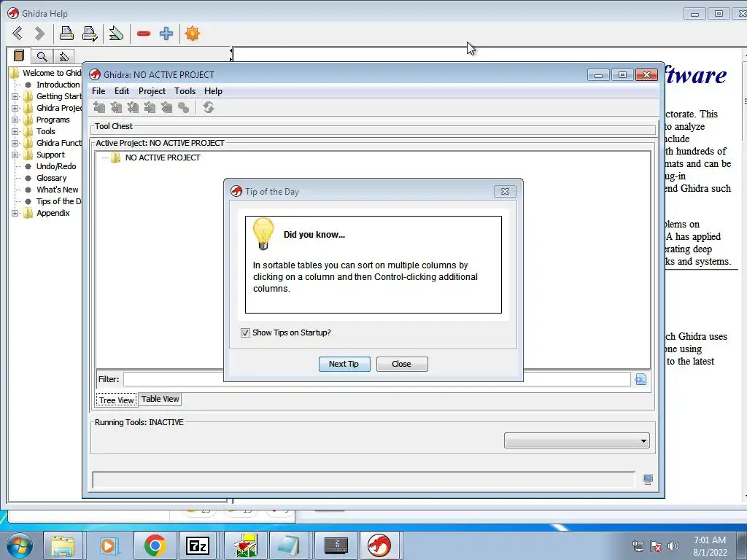The image size is (747, 560).
Task: Uncheck Show Tips on Startup checkbox
Action: [245, 332]
